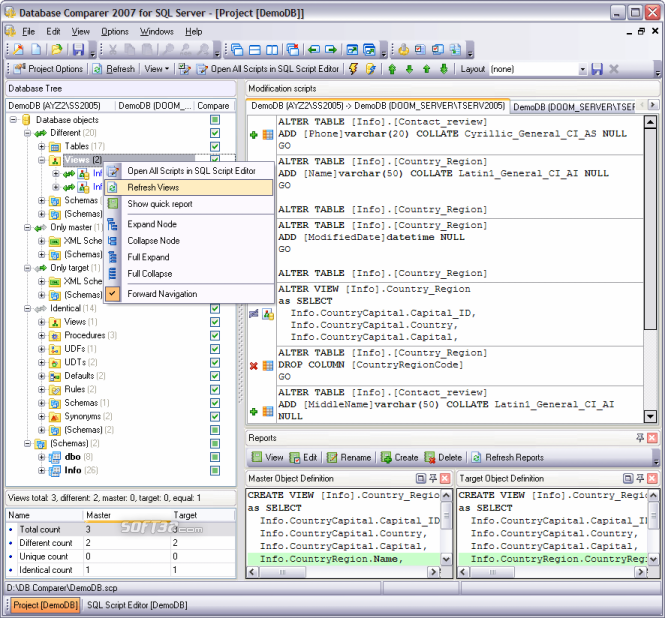
Task: Click the lightning with document execute icon
Action: point(371,69)
